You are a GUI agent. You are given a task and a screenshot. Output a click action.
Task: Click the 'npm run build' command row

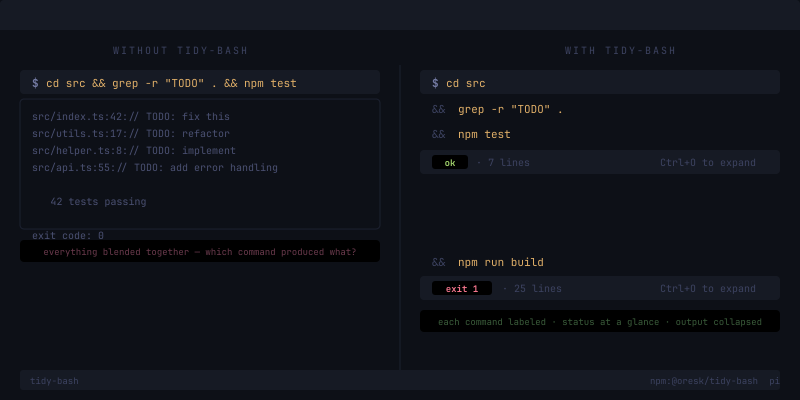pos(501,262)
